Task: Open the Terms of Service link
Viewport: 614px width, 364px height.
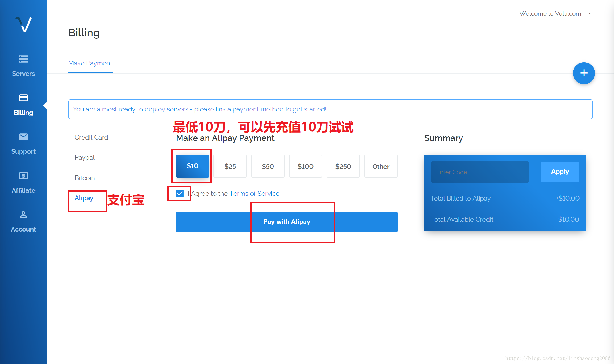Action: (254, 194)
